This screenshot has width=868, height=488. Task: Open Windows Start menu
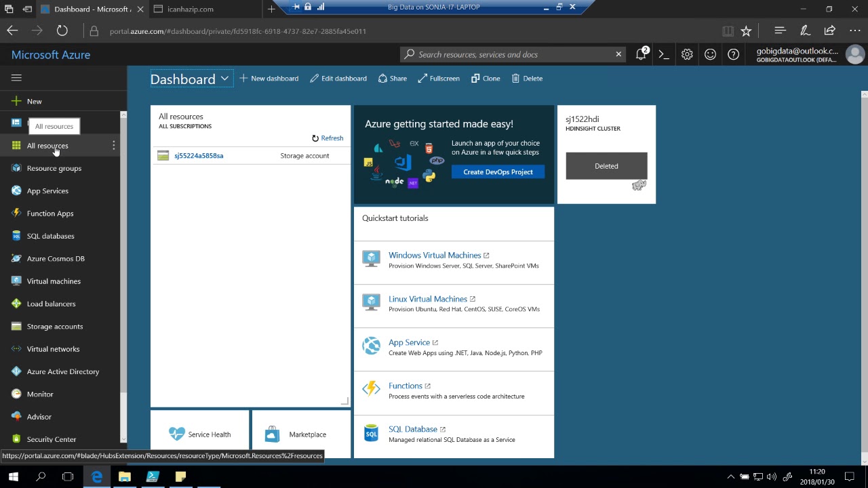[x=13, y=476]
